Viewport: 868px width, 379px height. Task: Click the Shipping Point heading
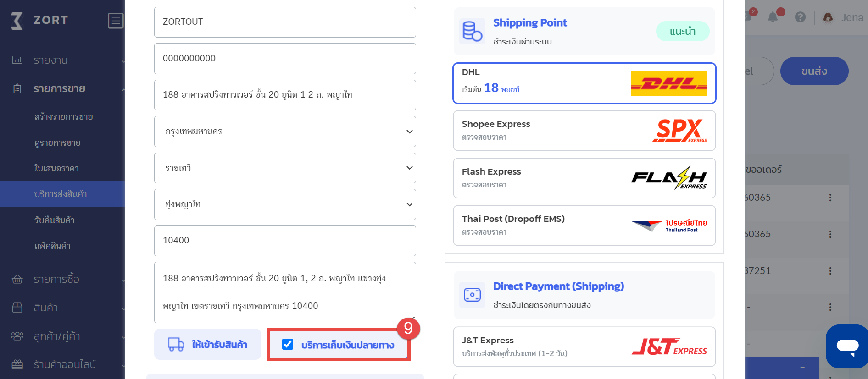point(530,22)
